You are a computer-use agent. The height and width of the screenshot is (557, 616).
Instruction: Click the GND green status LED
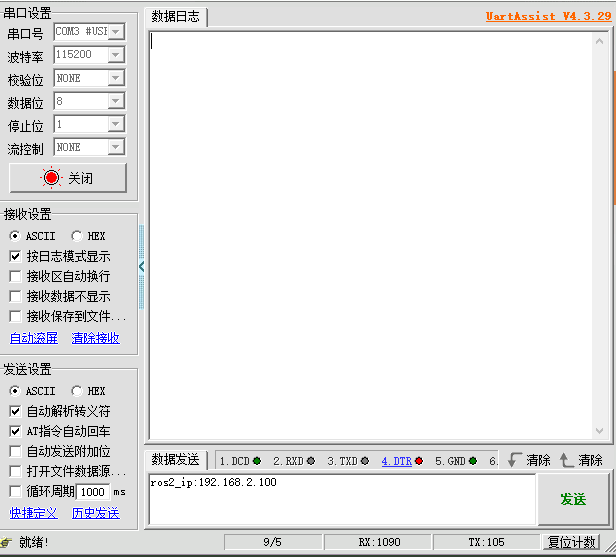tap(473, 461)
